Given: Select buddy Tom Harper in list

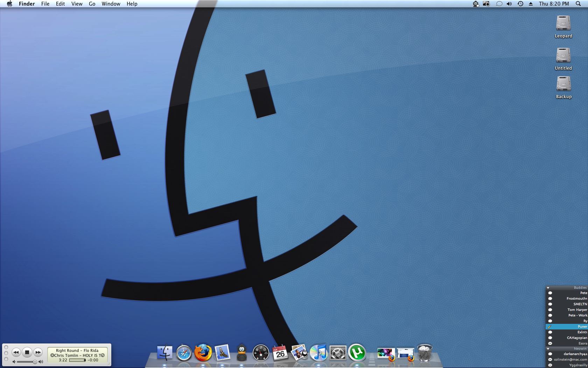Looking at the screenshot, I should [x=577, y=310].
